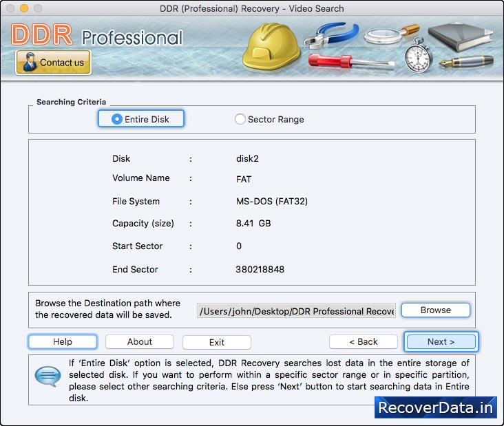Click the DDR logo text
The image size is (504, 426).
pyautogui.click(x=42, y=34)
